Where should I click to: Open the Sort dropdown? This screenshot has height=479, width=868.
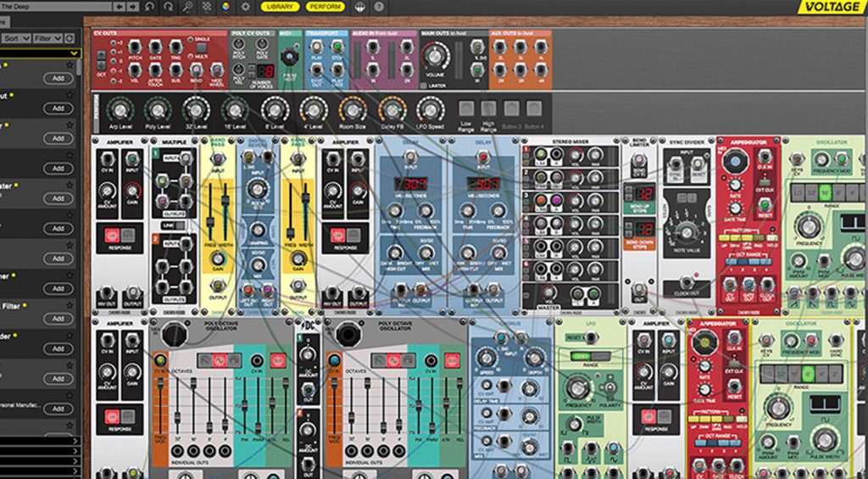pos(16,38)
